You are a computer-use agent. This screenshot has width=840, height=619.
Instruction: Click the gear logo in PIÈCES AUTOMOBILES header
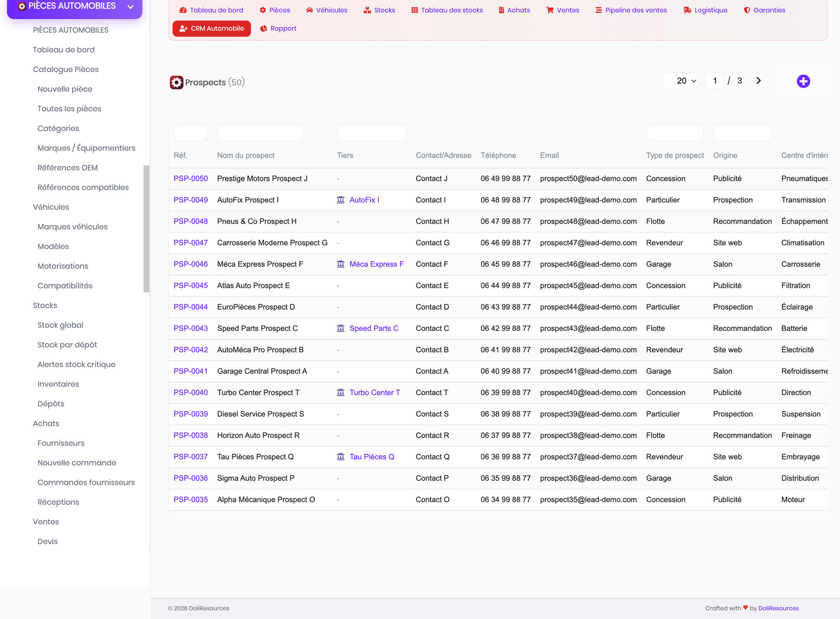coord(22,6)
